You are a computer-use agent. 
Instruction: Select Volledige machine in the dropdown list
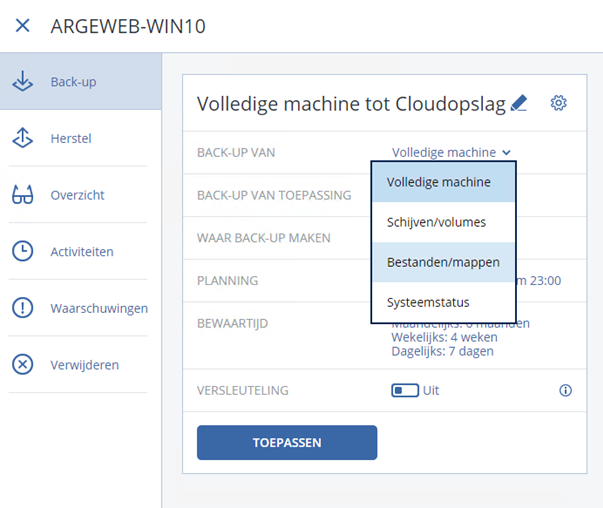pos(443,182)
